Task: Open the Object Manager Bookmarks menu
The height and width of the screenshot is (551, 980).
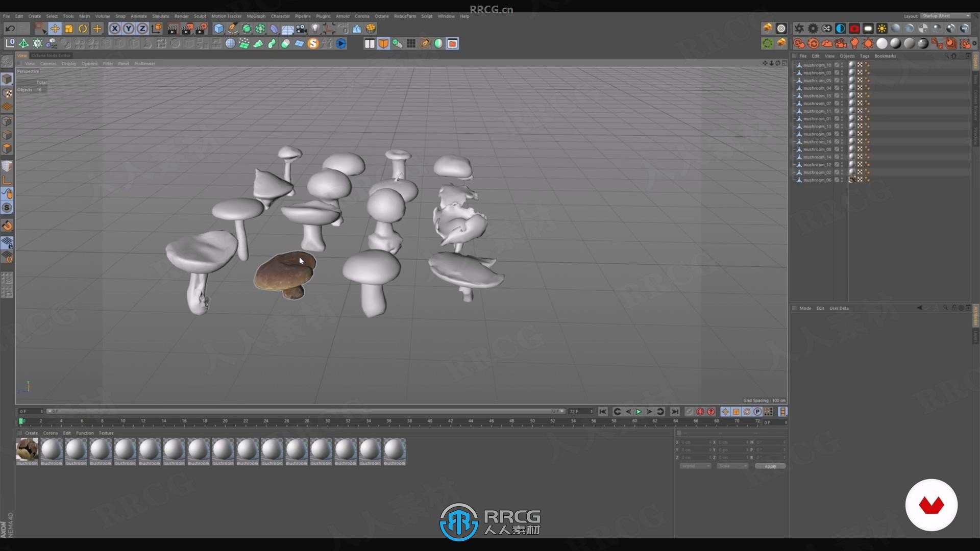Action: [885, 56]
